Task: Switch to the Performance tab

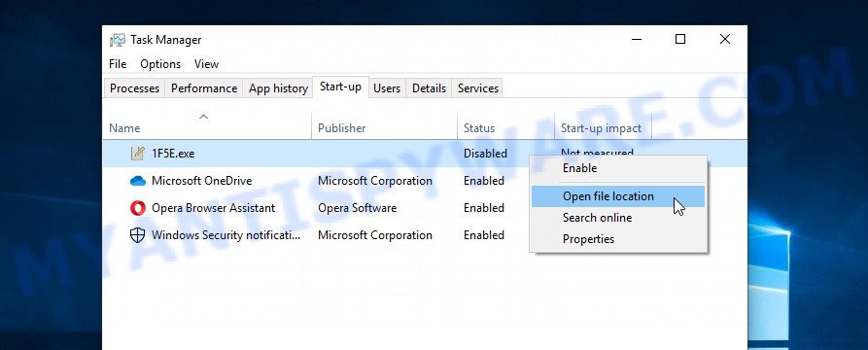Action: click(204, 88)
